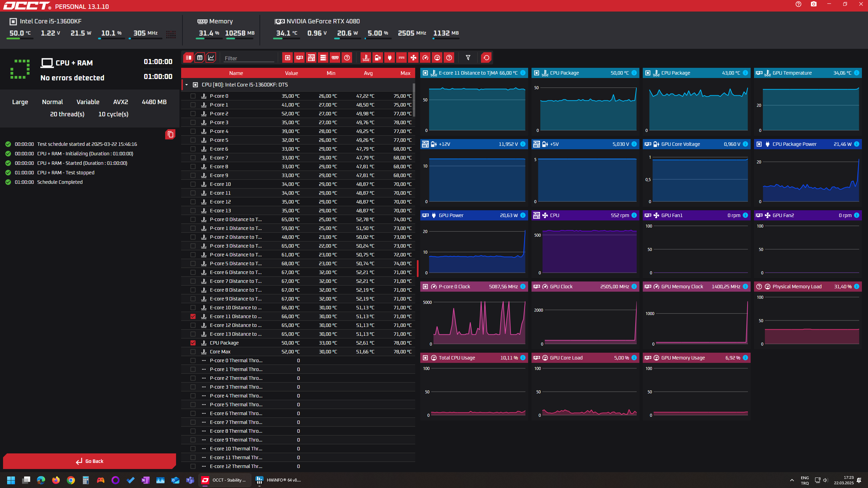
Task: Click the Intel Core i5-13600KF header label
Action: point(51,21)
